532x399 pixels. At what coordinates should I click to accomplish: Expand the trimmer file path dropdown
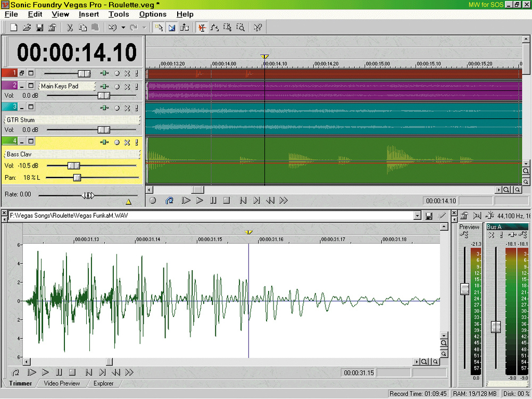click(x=417, y=215)
